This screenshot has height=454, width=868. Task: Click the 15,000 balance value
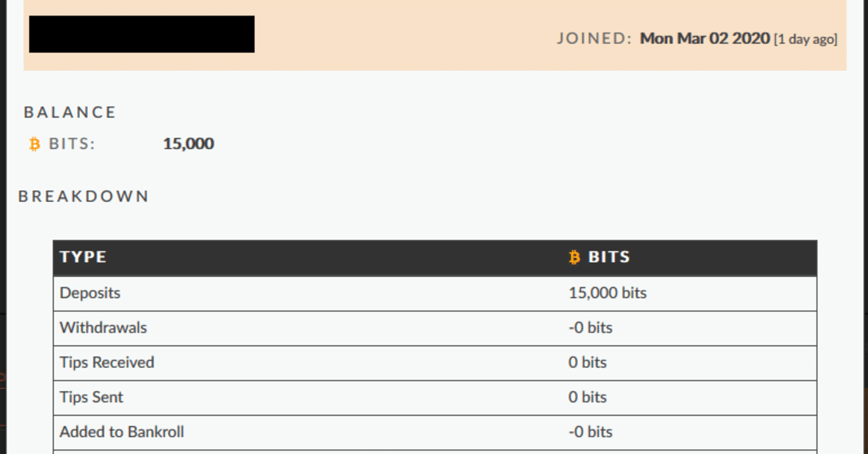click(189, 144)
